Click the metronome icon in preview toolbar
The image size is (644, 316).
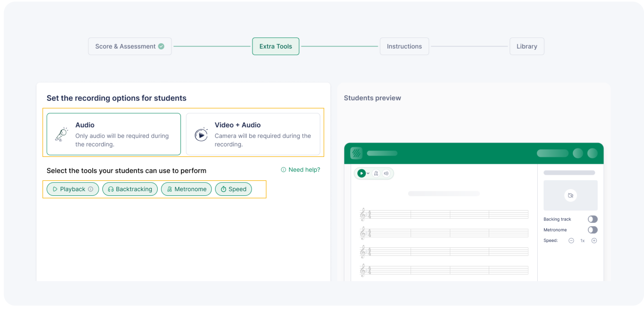[376, 173]
